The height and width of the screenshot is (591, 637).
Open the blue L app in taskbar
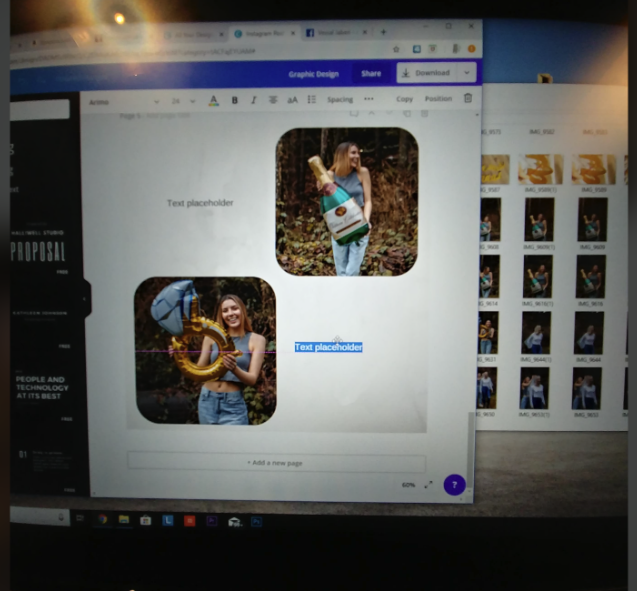coord(167,520)
